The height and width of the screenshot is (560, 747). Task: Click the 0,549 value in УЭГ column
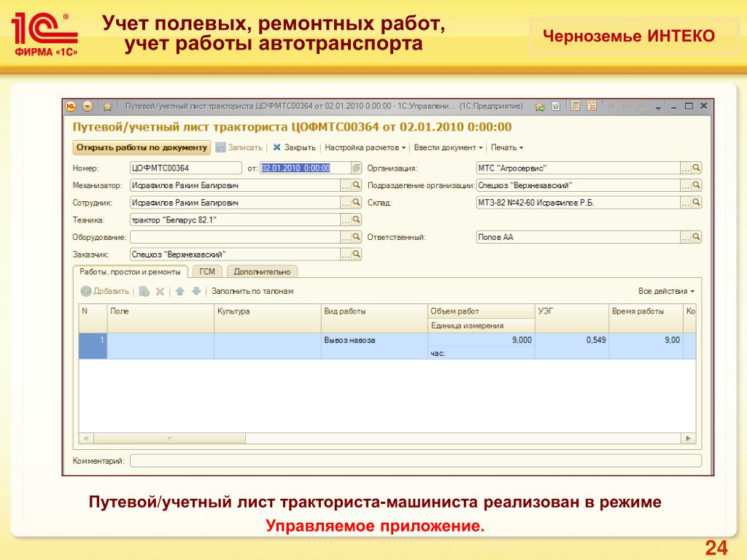[x=596, y=340]
